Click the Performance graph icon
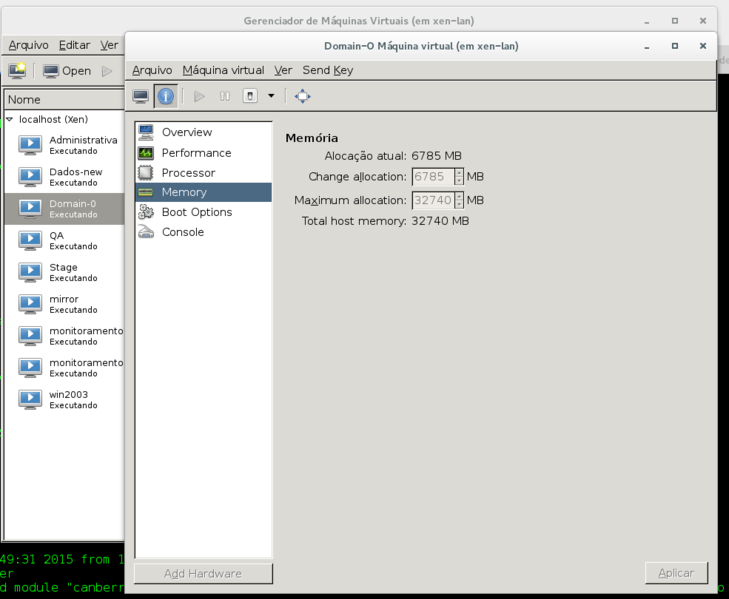This screenshot has width=729, height=599. [x=146, y=153]
